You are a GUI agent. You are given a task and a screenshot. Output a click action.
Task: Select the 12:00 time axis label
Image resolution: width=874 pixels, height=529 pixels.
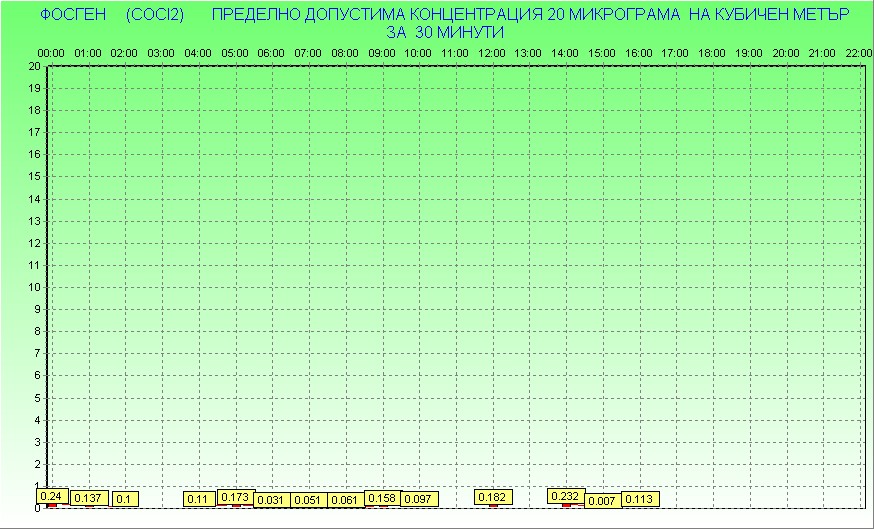click(493, 52)
